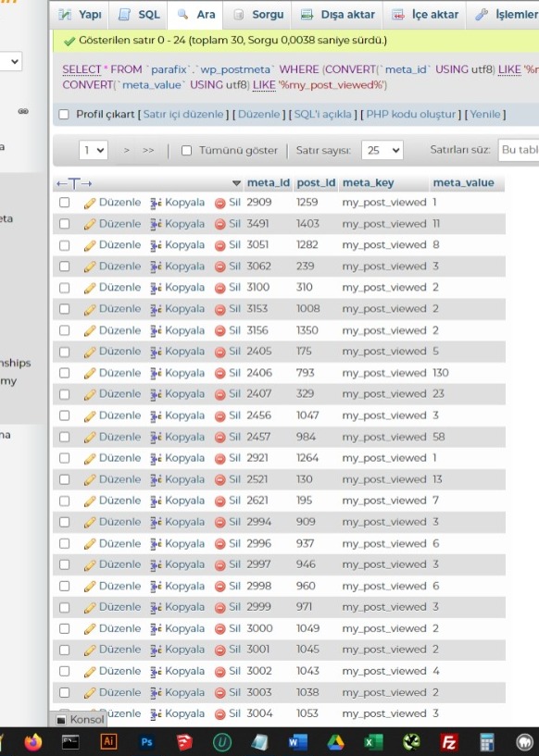Image resolution: width=539 pixels, height=756 pixels.
Task: Click the options triangle beside meta_id header
Action: (x=236, y=183)
